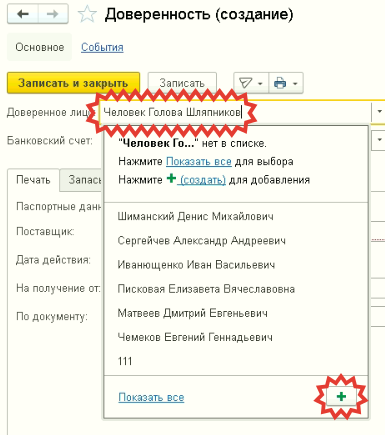
Task: Click the Записать button
Action: (x=182, y=83)
